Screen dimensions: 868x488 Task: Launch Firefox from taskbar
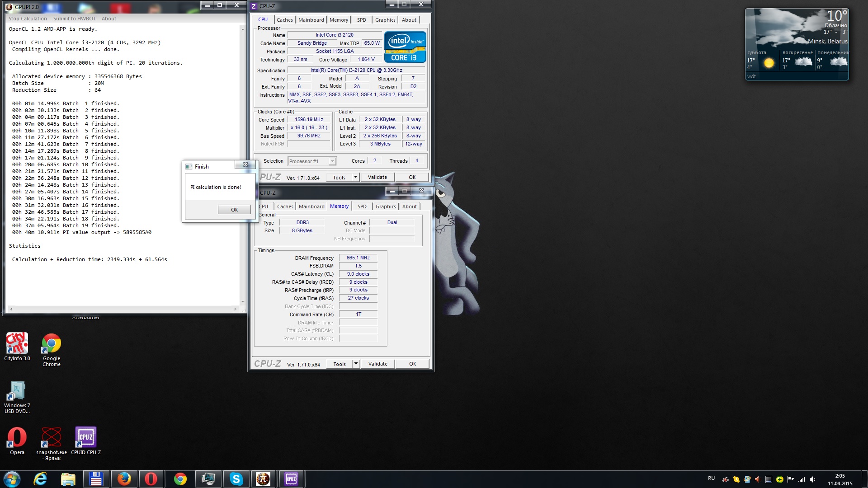point(124,479)
